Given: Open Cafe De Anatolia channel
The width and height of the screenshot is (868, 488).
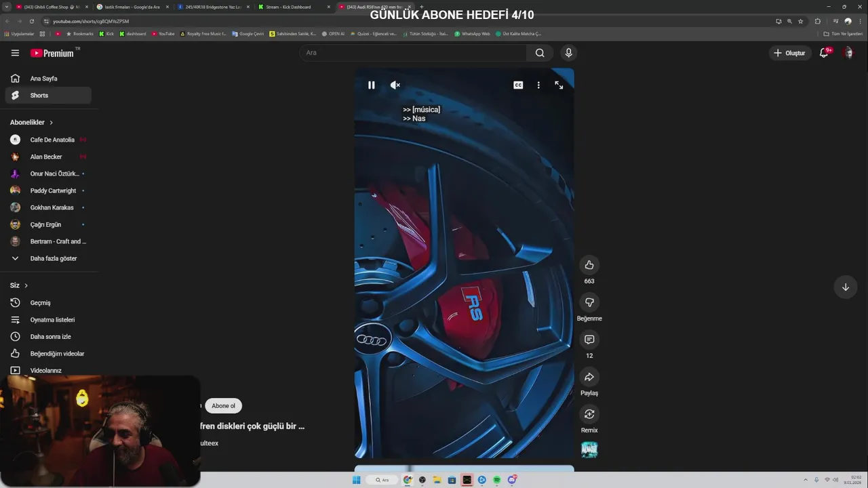Looking at the screenshot, I should coord(48,140).
